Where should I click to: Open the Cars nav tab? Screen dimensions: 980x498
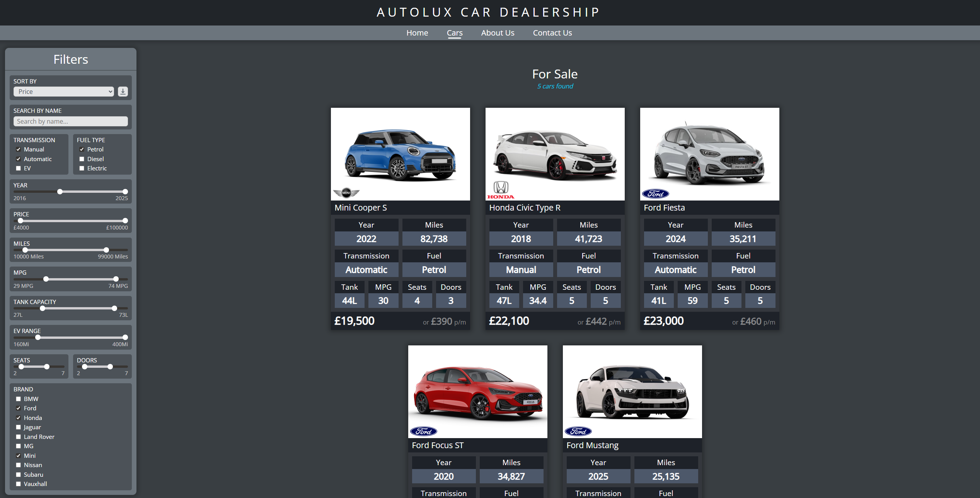pos(455,33)
